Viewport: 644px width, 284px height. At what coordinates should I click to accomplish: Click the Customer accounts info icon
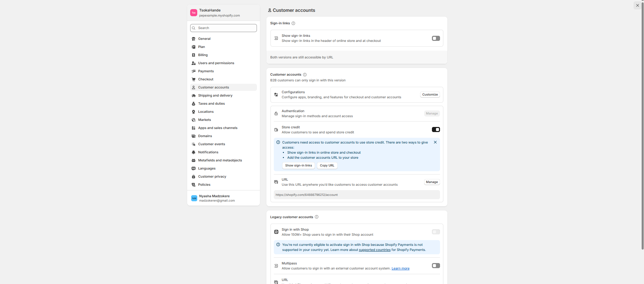coord(305,75)
